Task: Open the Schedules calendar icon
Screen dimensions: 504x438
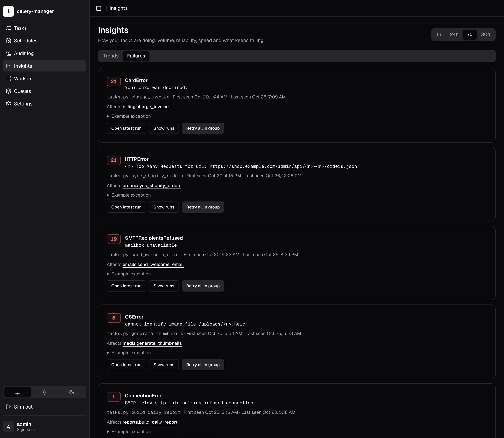Action: (9, 41)
